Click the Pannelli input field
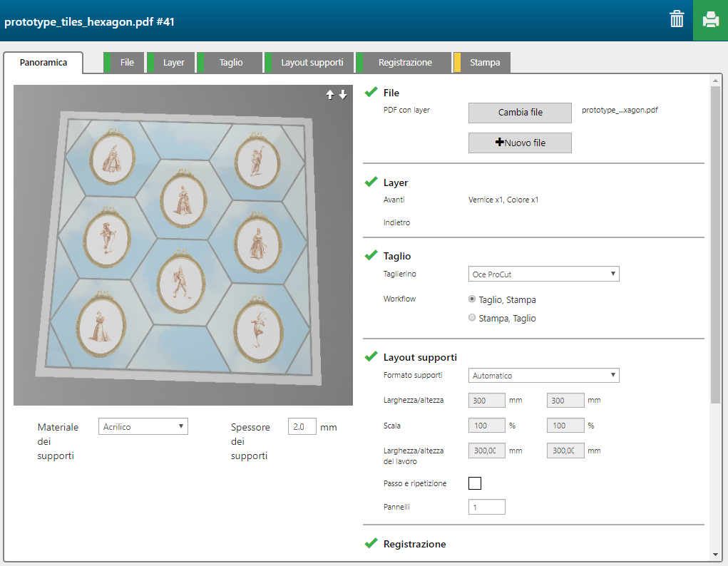 coord(486,507)
